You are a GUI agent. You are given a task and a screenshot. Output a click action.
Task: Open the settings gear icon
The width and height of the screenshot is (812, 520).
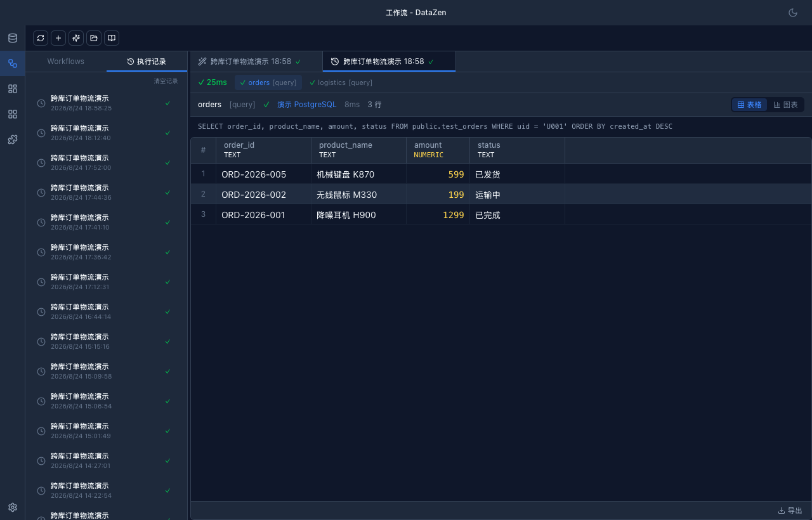click(13, 507)
